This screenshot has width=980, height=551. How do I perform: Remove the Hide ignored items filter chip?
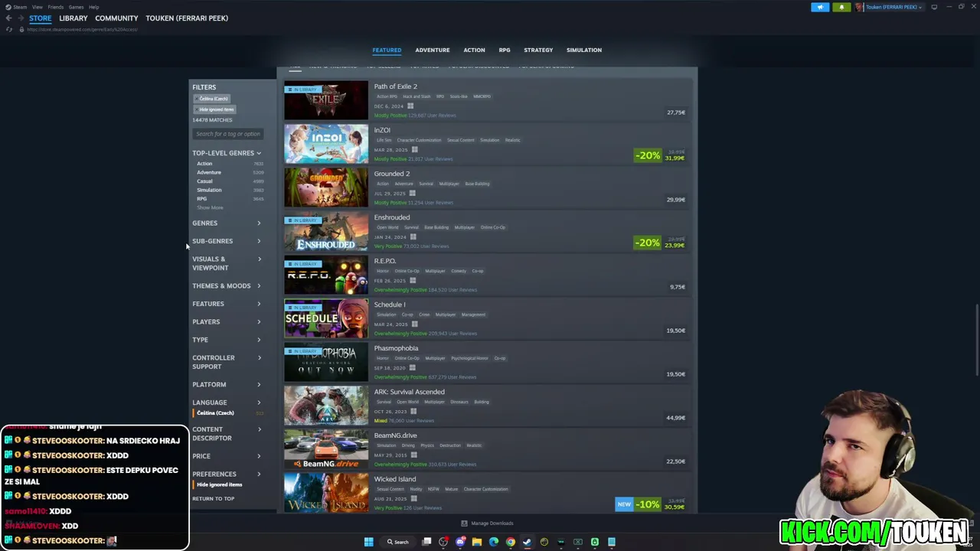click(x=216, y=109)
